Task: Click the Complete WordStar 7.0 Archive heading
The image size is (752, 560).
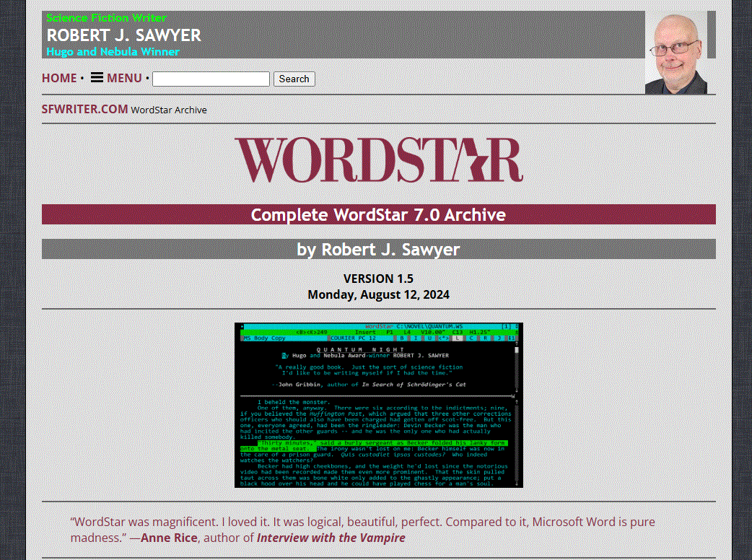Action: 378,214
